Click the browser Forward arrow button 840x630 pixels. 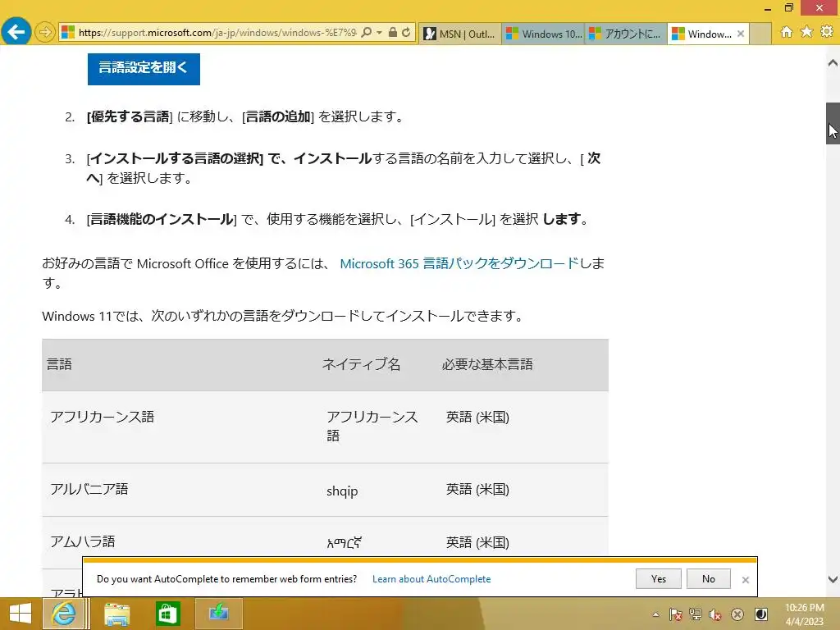point(46,33)
